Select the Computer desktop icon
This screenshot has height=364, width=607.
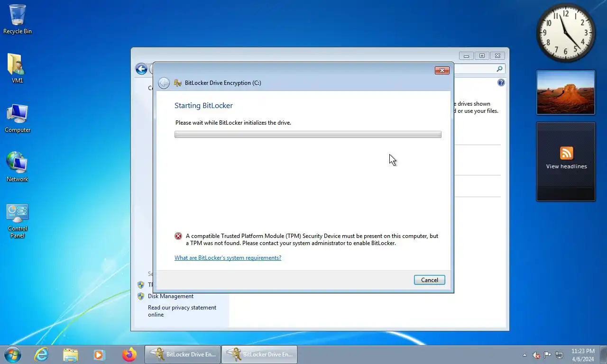click(x=18, y=118)
